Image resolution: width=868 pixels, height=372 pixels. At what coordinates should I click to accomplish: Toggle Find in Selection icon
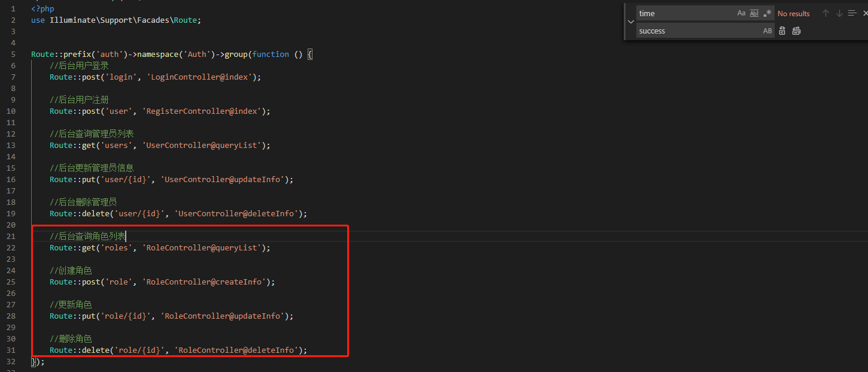(852, 13)
